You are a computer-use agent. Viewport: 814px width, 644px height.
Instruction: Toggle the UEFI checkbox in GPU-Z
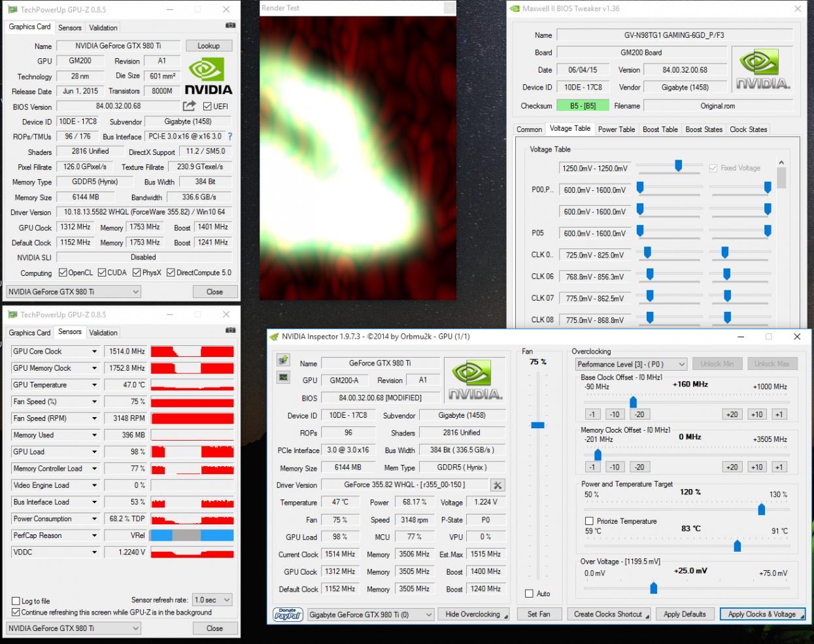click(207, 107)
